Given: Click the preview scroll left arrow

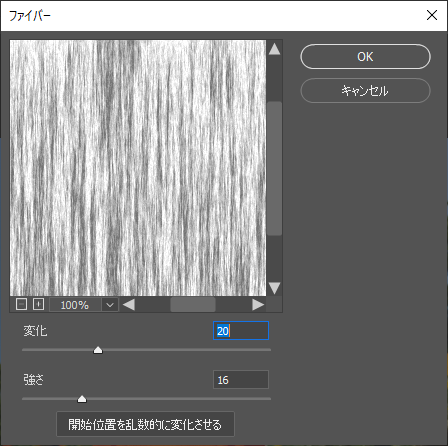Looking at the screenshot, I should pyautogui.click(x=129, y=304).
